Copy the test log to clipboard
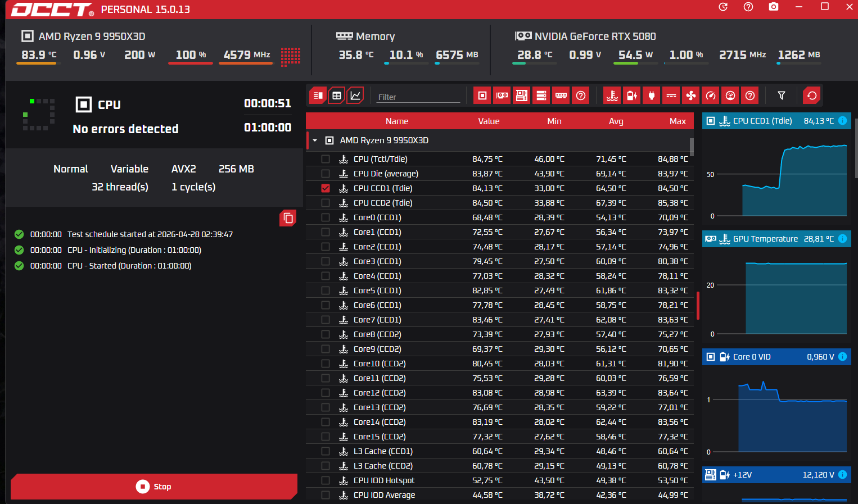 (x=288, y=218)
